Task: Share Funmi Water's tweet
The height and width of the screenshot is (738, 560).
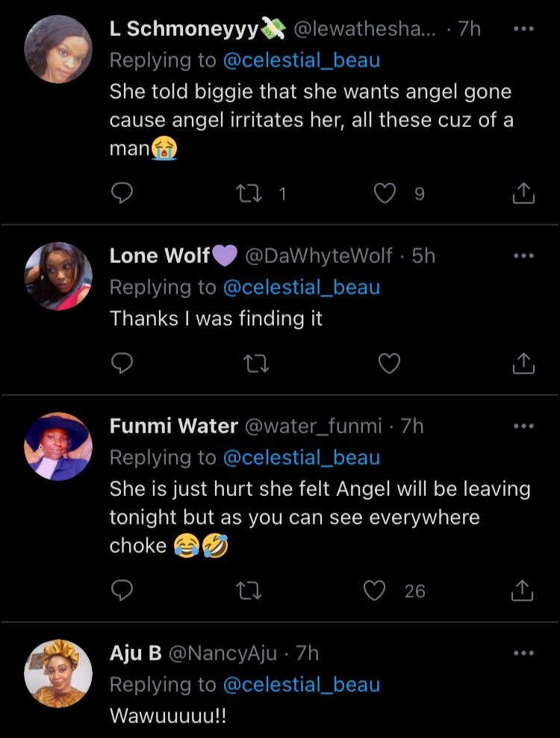Action: pyautogui.click(x=524, y=591)
